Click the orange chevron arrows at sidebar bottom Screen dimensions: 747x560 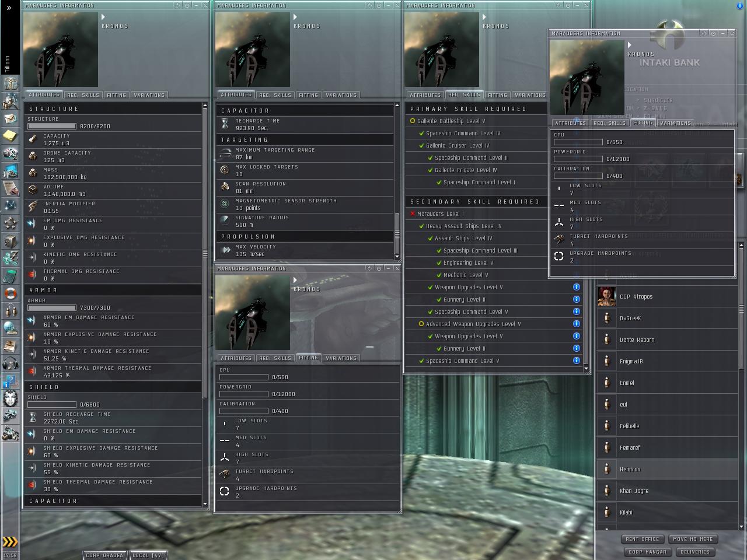(x=10, y=542)
